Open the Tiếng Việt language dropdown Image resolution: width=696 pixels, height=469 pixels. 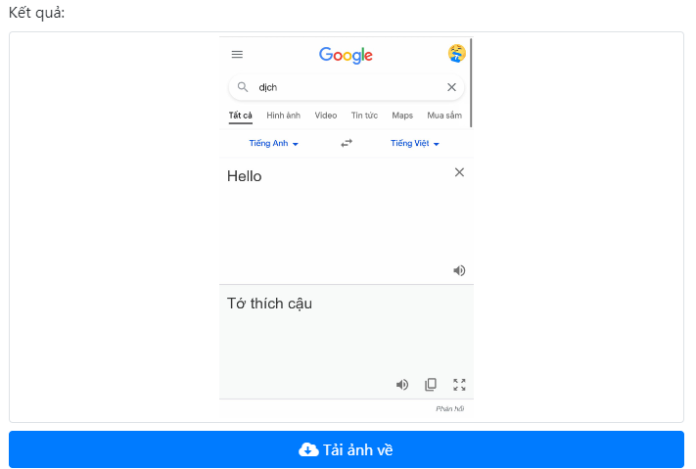point(415,143)
